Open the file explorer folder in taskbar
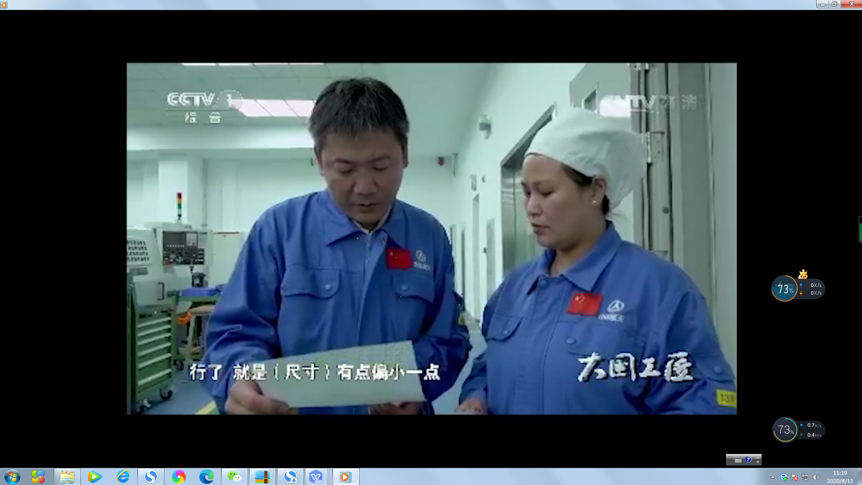Viewport: 862px width, 485px height. click(x=67, y=477)
